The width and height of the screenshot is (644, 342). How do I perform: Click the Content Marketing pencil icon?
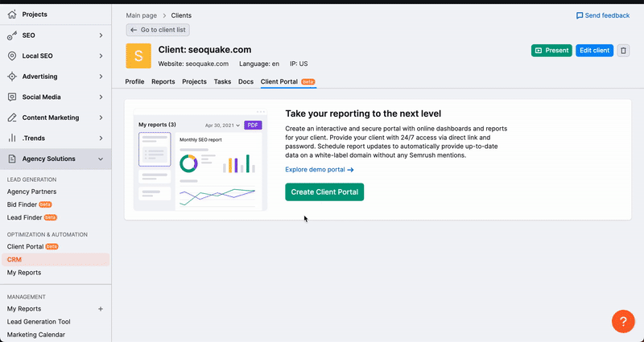[12, 117]
